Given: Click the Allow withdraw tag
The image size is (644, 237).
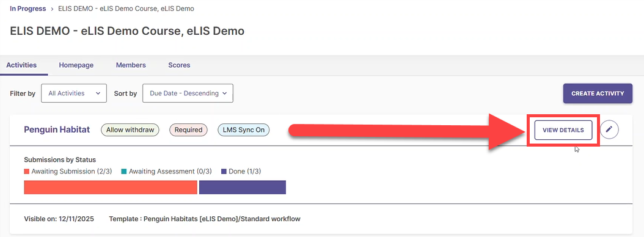Looking at the screenshot, I should pos(130,129).
